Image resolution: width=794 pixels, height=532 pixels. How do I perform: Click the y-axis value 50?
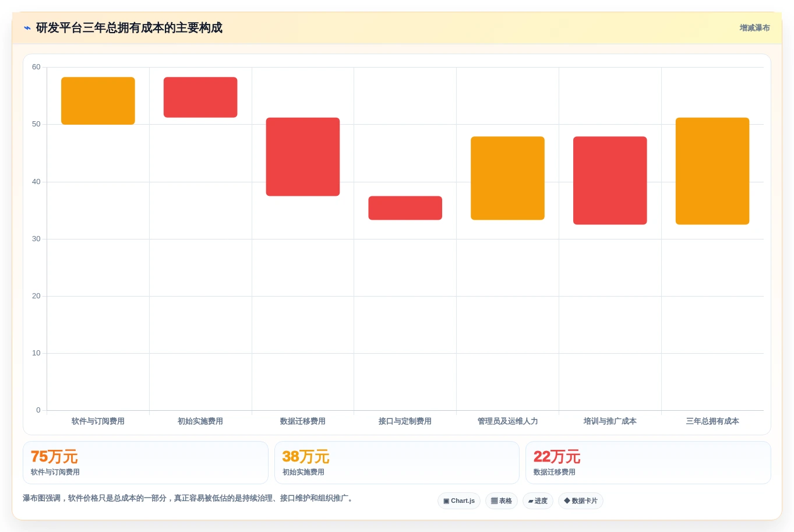click(x=36, y=124)
